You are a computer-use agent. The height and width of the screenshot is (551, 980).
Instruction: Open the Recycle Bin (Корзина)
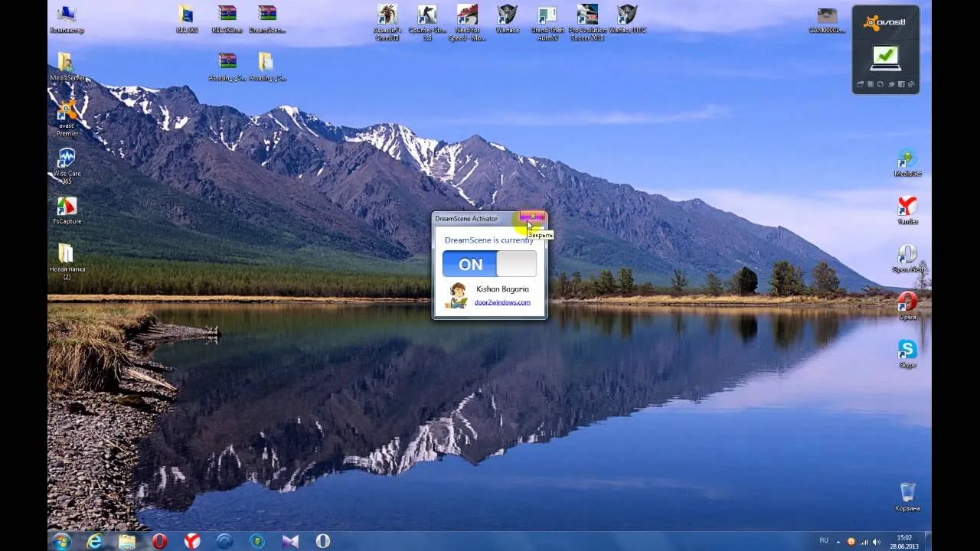(x=907, y=497)
